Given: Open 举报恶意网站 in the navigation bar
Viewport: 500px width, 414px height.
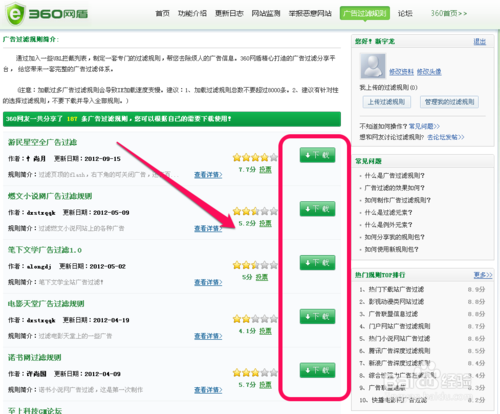Looking at the screenshot, I should tap(310, 13).
